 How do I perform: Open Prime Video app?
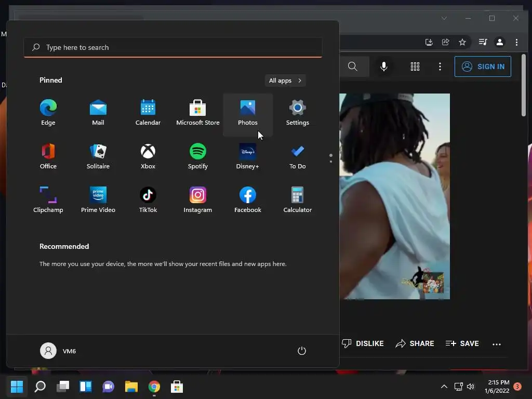coord(98,200)
